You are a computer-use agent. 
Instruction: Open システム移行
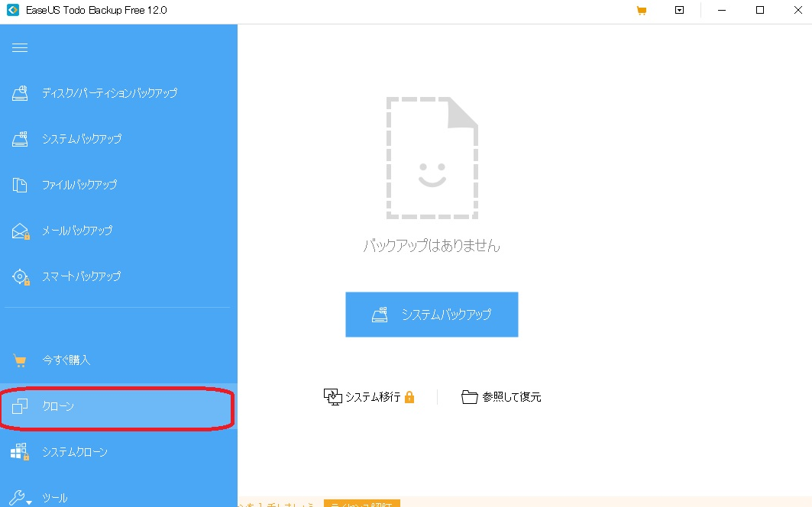[x=369, y=397]
